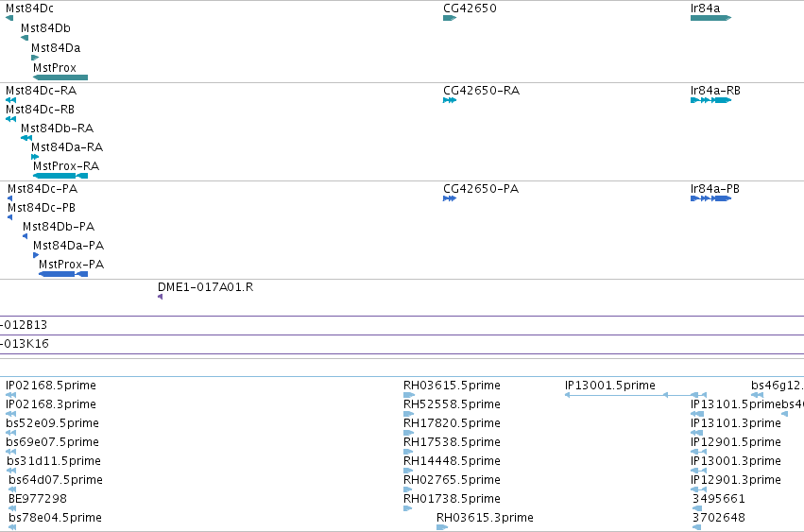Select the Ir84a-RB transcript label
Viewport: 804px width, 532px height.
click(x=715, y=91)
